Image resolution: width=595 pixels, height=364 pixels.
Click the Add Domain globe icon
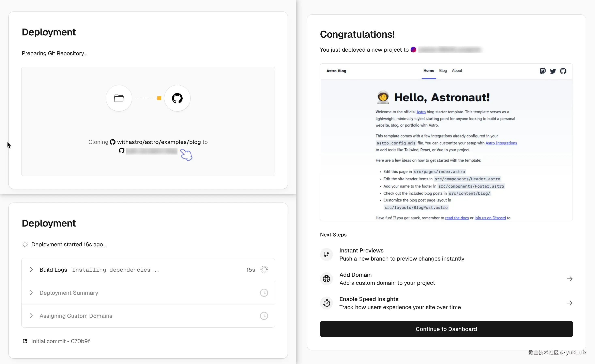point(326,279)
